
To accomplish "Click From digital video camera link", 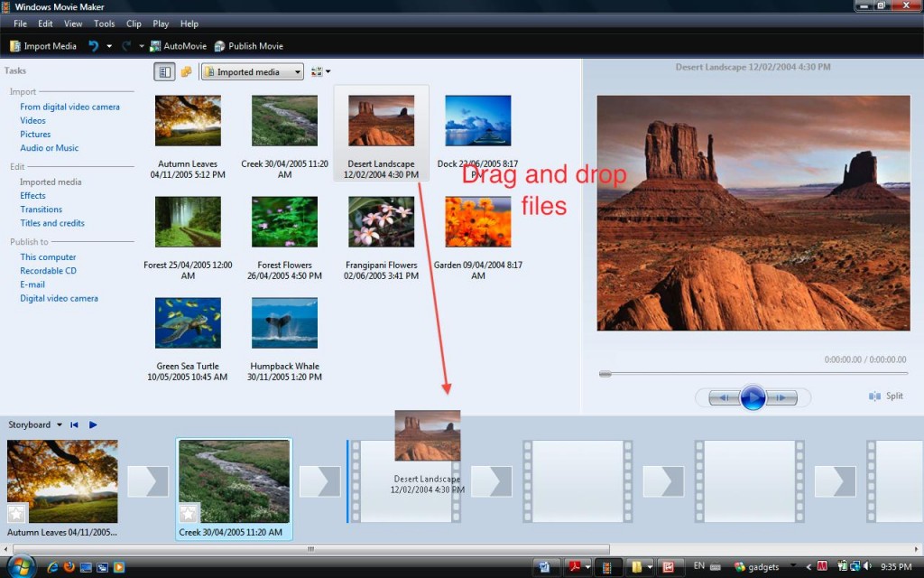I will coord(69,107).
